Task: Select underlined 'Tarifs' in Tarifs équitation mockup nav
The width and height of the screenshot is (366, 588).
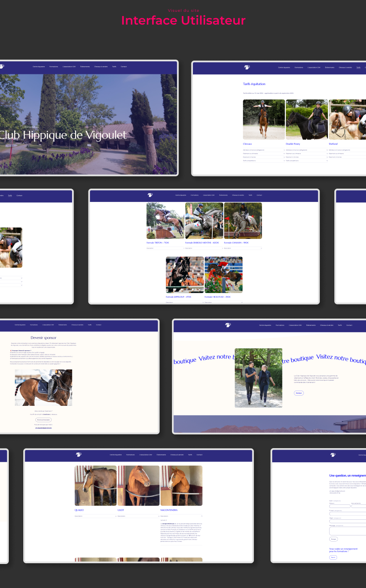Action: click(358, 67)
